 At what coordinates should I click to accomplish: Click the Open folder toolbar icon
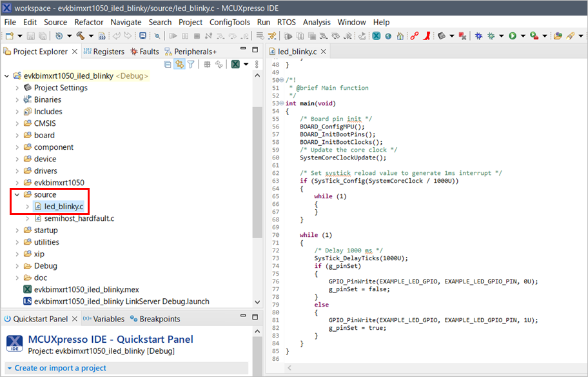pos(558,36)
